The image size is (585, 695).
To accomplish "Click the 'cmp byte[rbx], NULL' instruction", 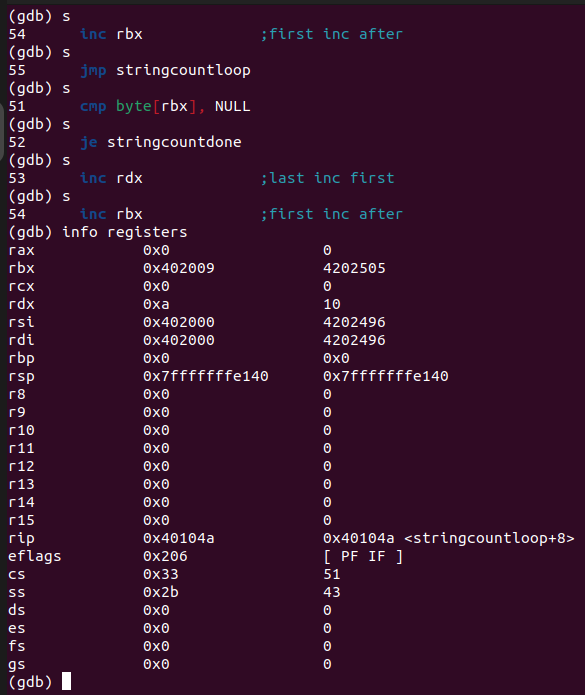I will click(165, 106).
